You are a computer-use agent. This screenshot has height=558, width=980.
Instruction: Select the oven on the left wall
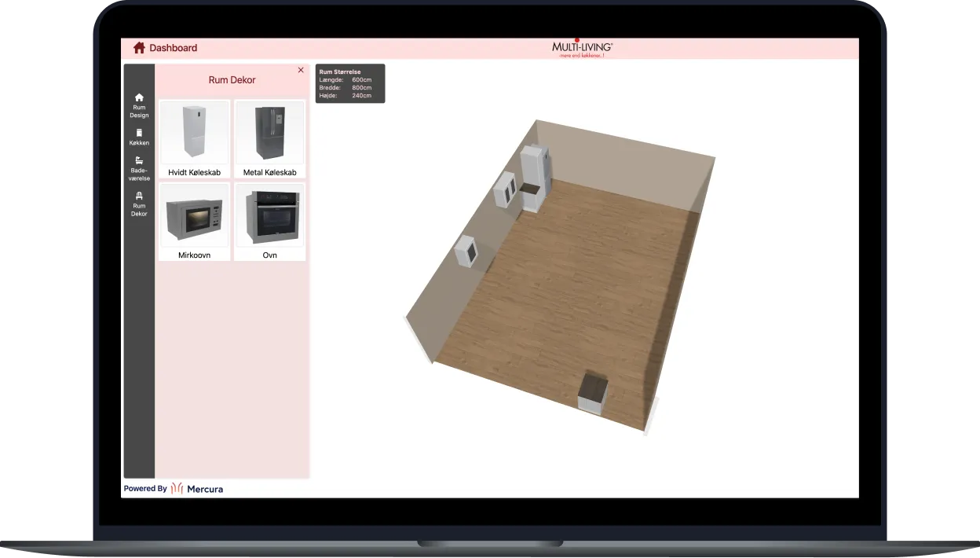(468, 251)
